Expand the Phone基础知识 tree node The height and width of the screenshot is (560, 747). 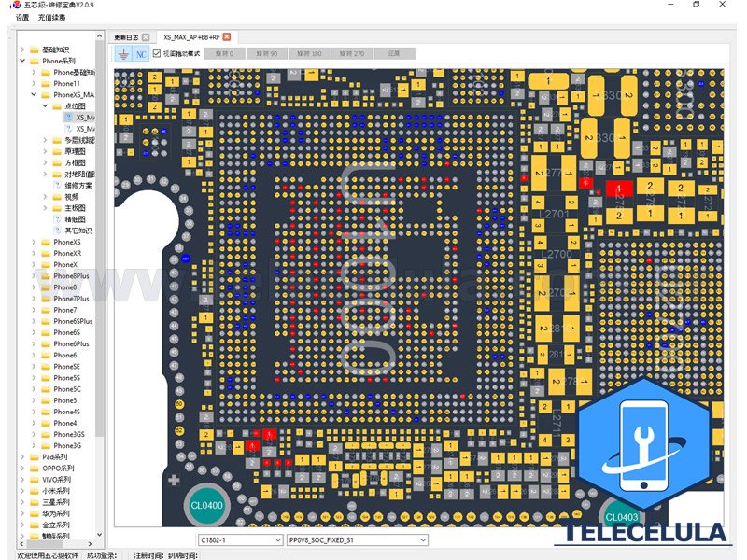[34, 73]
